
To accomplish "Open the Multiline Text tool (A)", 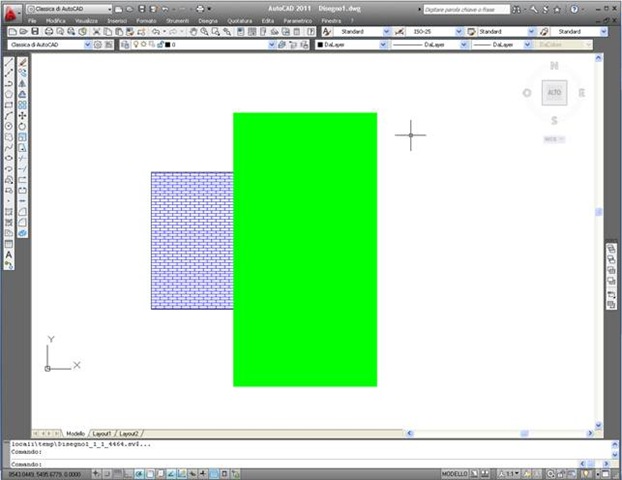I will [x=9, y=255].
